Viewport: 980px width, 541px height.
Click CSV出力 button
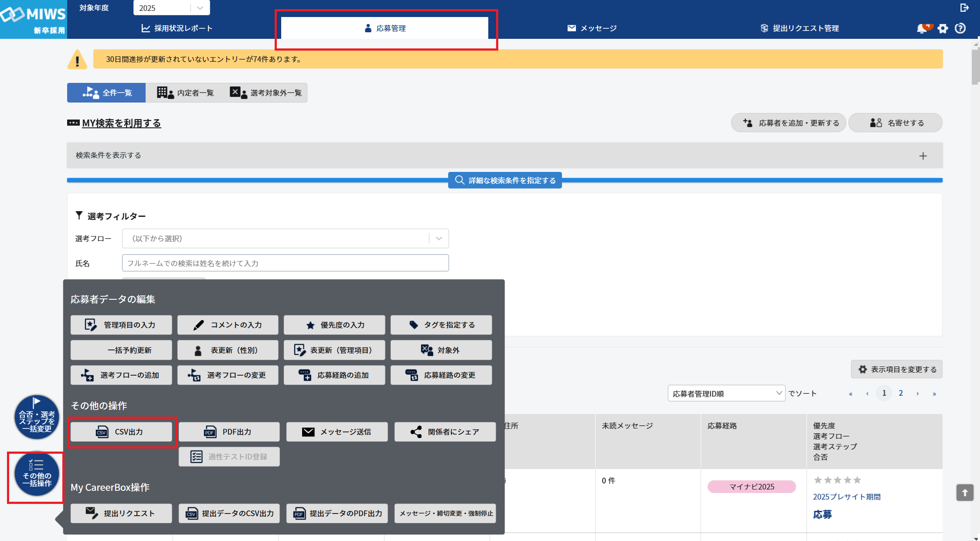[121, 432]
